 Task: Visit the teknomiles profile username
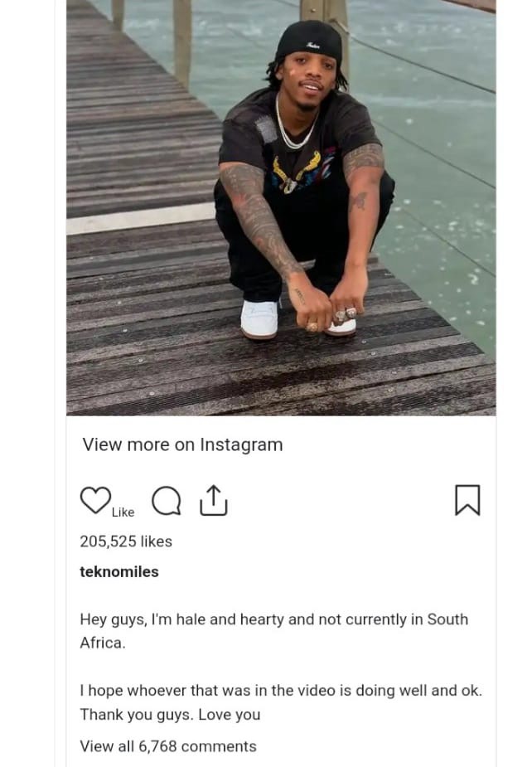pyautogui.click(x=119, y=572)
